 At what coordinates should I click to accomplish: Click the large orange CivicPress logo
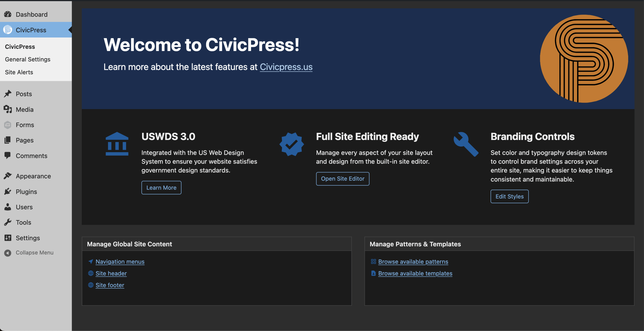(584, 59)
